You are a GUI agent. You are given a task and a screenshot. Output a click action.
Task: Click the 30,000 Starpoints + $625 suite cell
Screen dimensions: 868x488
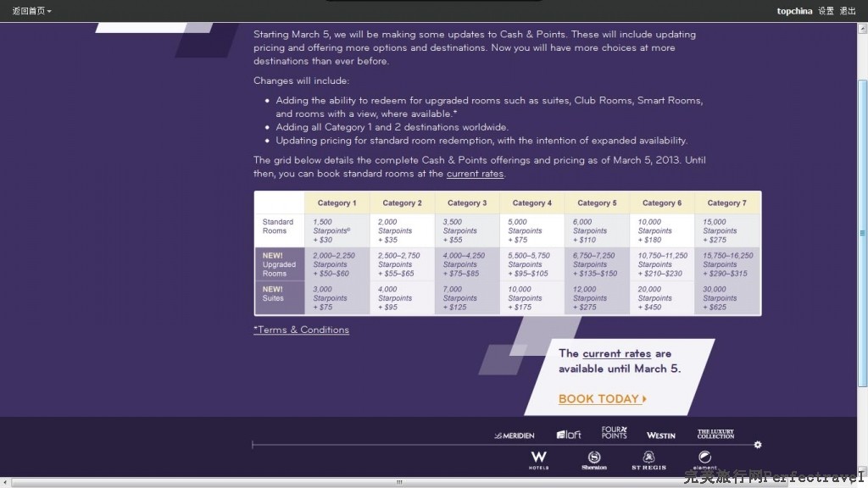[x=727, y=298]
